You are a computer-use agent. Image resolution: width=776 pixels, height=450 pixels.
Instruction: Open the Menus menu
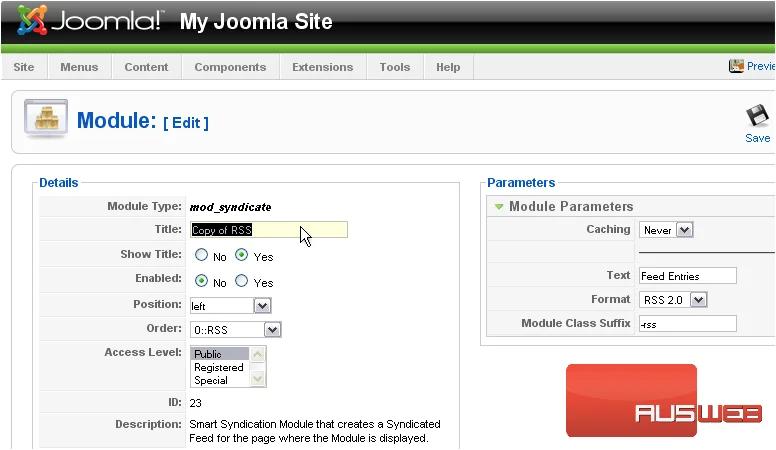tap(79, 67)
